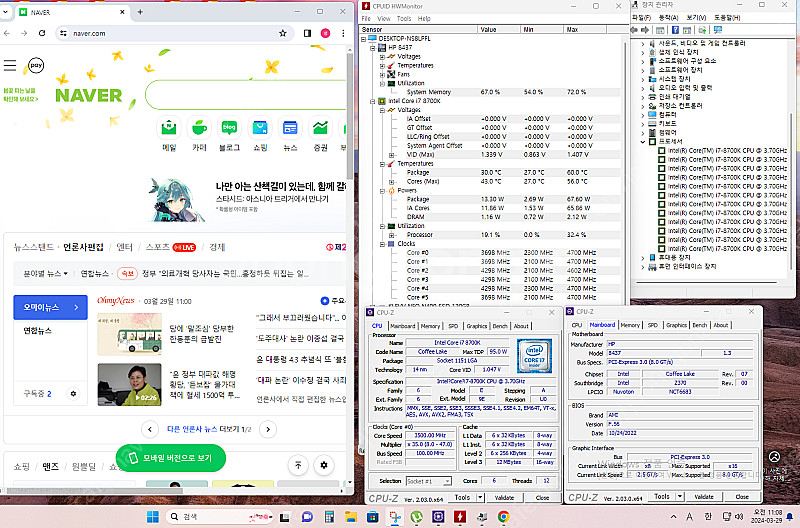800x528 pixels.
Task: Click the help icon in Device Manager toolbar
Action: 675,30
